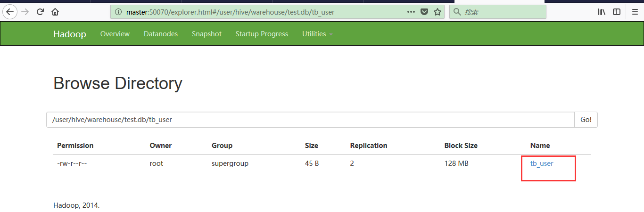Click the browser address bar URL
This screenshot has height=212, width=644.
(x=230, y=12)
